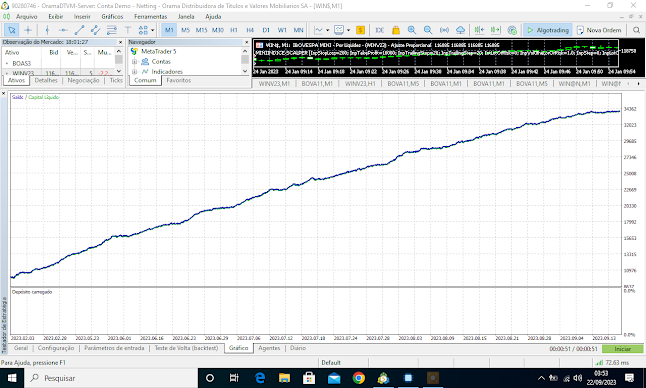Switch to the Negociação tab

[83, 80]
